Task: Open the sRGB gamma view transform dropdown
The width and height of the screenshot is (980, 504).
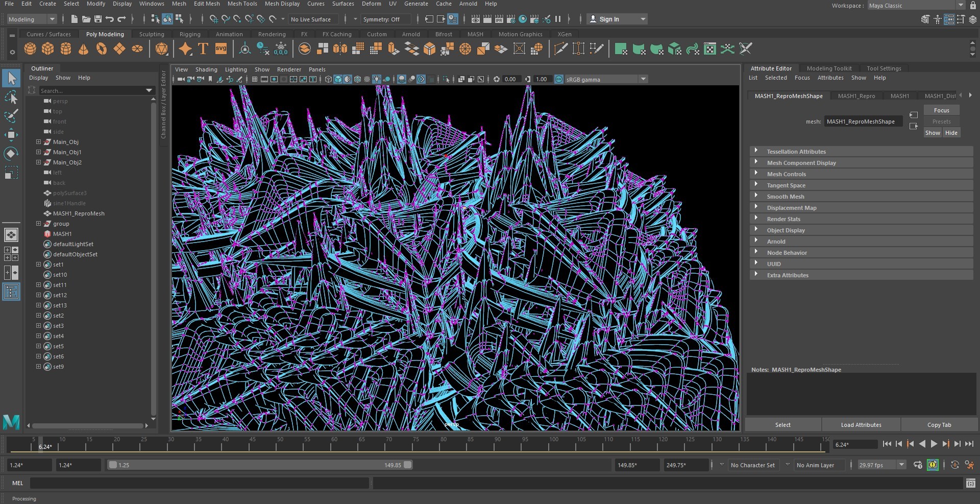Action: (606, 79)
